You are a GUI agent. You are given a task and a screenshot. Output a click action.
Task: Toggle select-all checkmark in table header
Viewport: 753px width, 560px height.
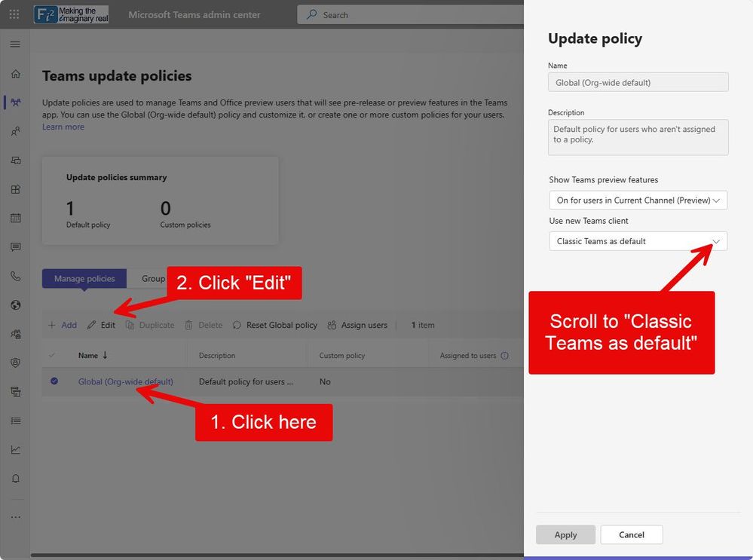pos(52,355)
